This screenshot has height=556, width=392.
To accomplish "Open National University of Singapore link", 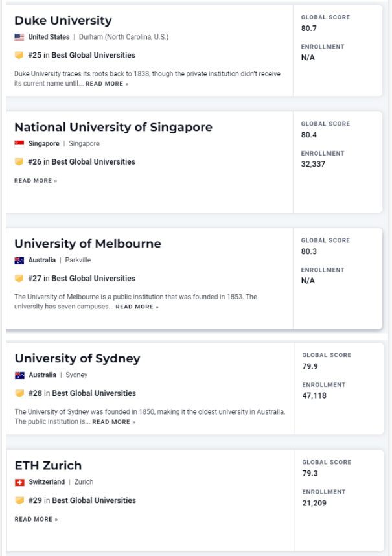I will click(x=113, y=127).
